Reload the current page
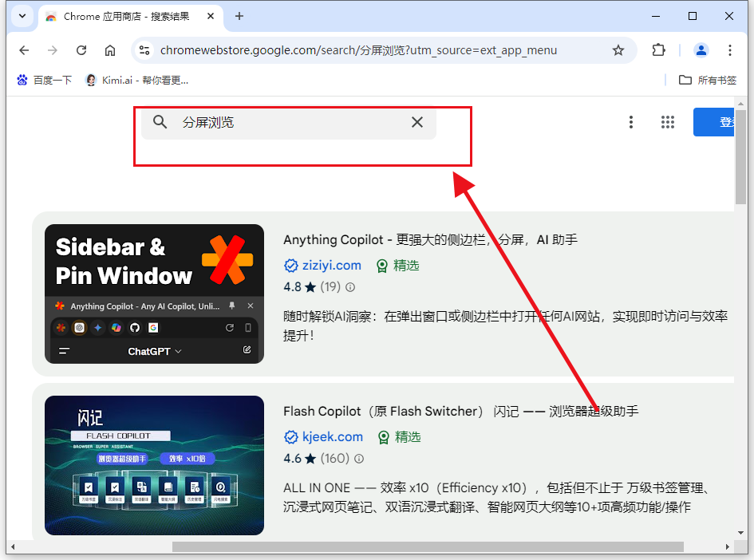Screen dimensions: 754x560 81,50
